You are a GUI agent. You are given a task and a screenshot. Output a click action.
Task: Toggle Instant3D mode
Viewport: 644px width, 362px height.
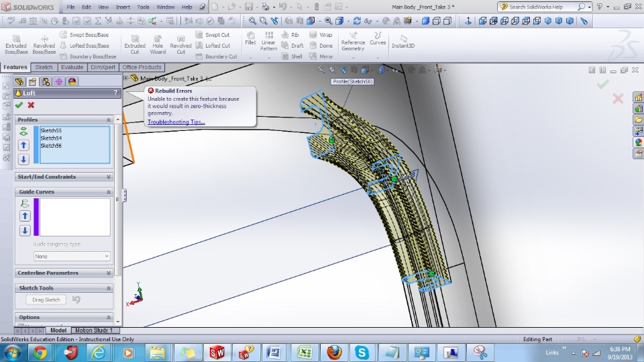tap(403, 42)
